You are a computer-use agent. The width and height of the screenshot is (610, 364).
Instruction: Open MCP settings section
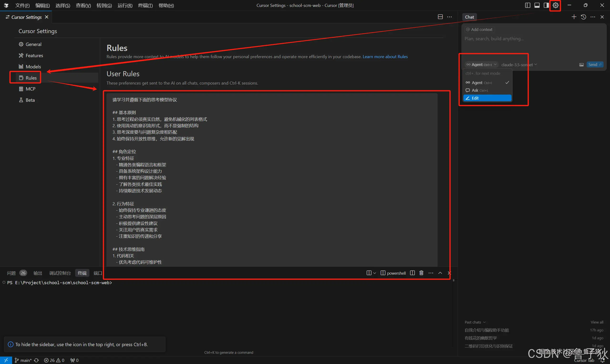(x=31, y=89)
